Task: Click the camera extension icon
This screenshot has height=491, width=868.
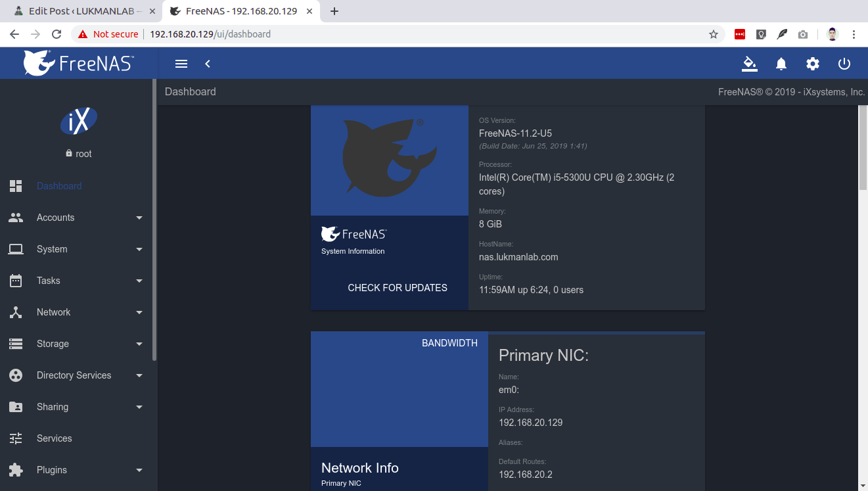Action: click(803, 34)
